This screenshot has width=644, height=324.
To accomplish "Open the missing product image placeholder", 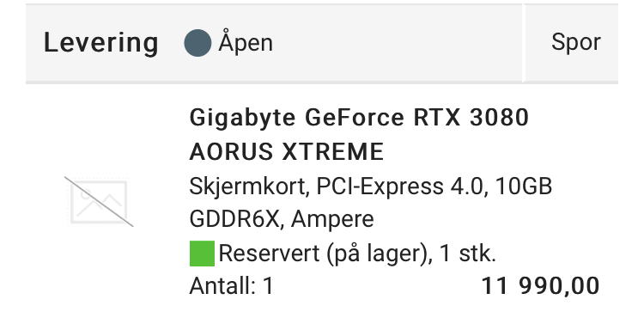I will point(99,201).
